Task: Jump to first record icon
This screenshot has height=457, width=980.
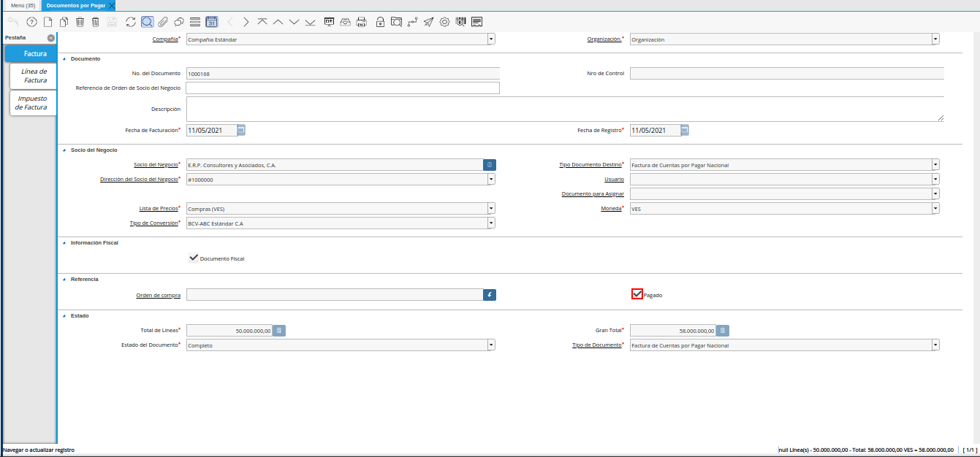Action: point(262,22)
